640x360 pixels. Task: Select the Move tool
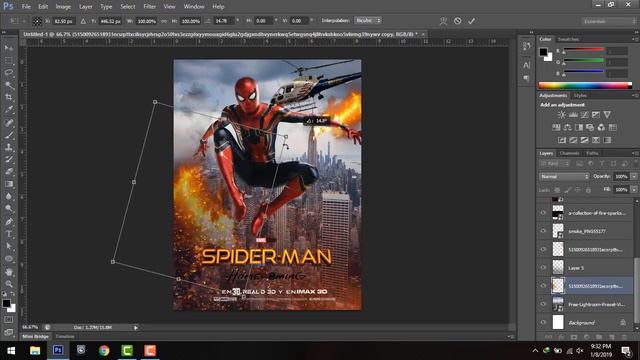click(x=9, y=48)
